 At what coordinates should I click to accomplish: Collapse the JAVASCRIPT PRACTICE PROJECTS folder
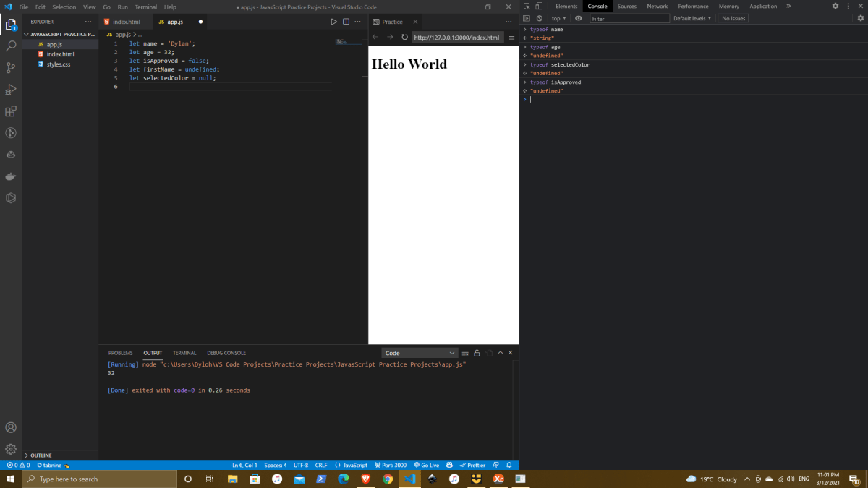pyautogui.click(x=61, y=34)
